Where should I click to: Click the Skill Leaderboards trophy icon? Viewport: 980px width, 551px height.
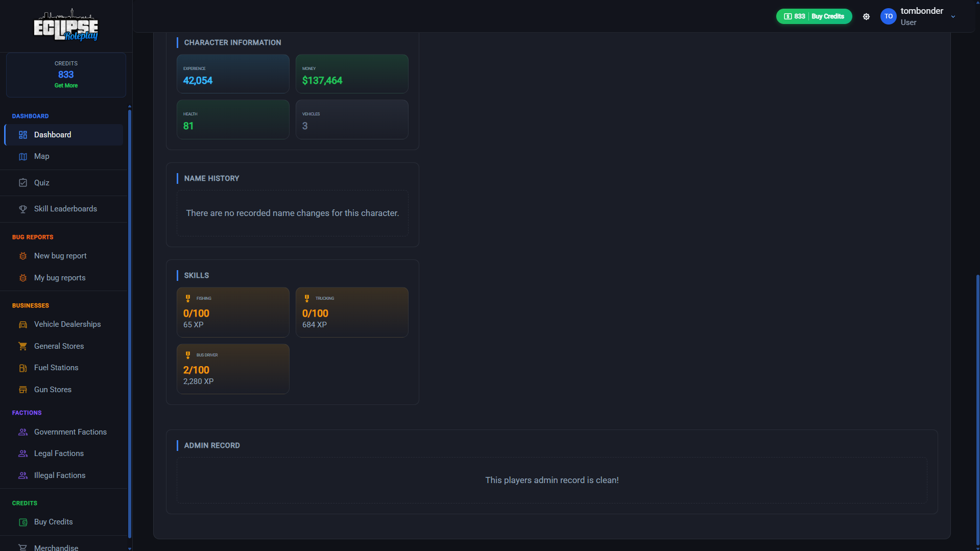point(23,209)
